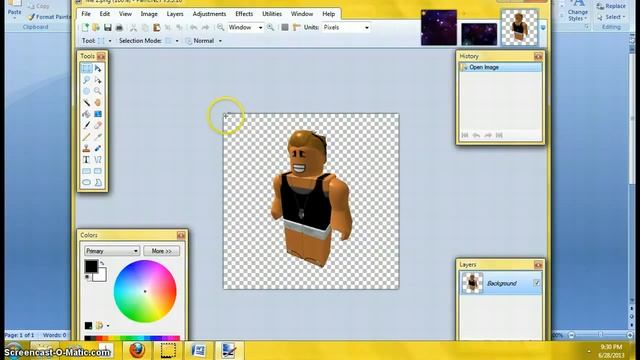The width and height of the screenshot is (640, 360).
Task: Select the Ellipse shape tool
Action: pos(87,182)
